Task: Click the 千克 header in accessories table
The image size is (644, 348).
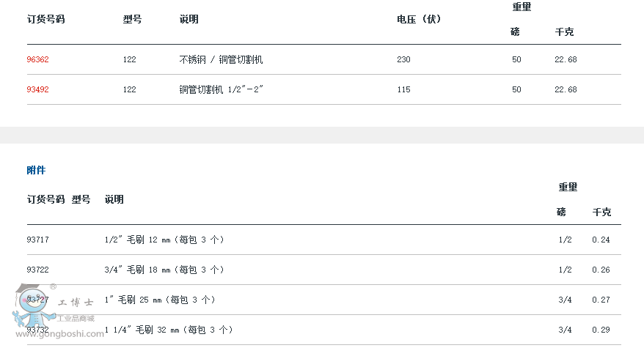Action: 601,212
